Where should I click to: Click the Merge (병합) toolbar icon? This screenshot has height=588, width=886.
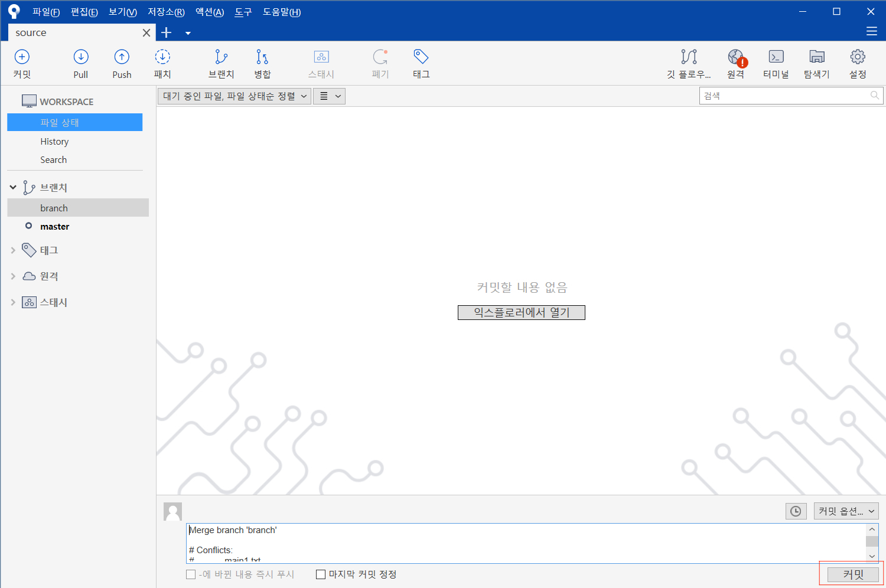pyautogui.click(x=262, y=57)
